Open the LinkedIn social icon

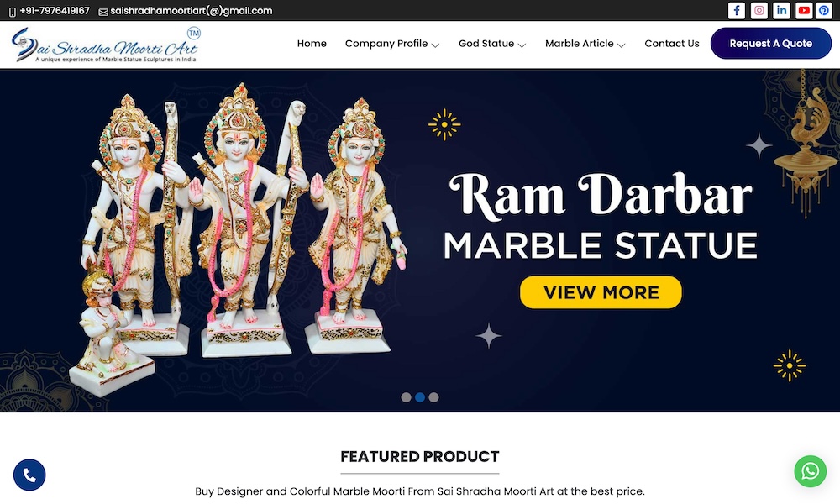[781, 10]
